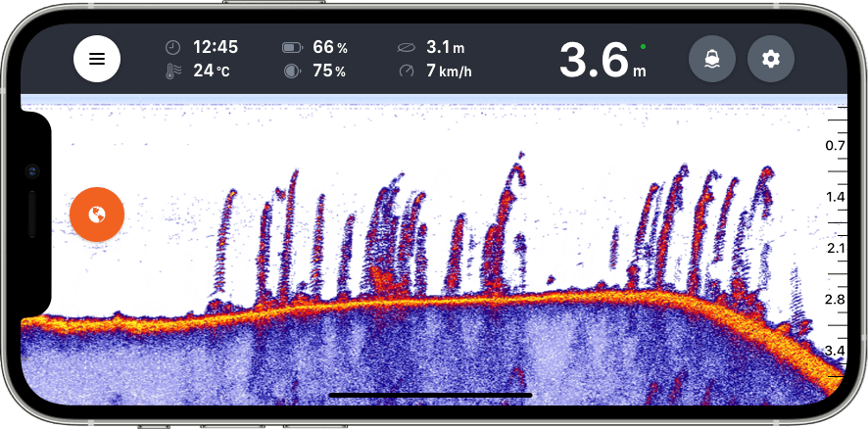
Task: Open the hamburger menu button
Action: pyautogui.click(x=97, y=59)
